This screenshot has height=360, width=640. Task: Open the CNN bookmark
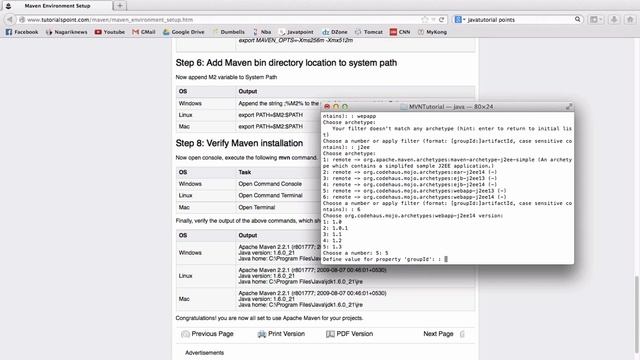click(x=400, y=32)
